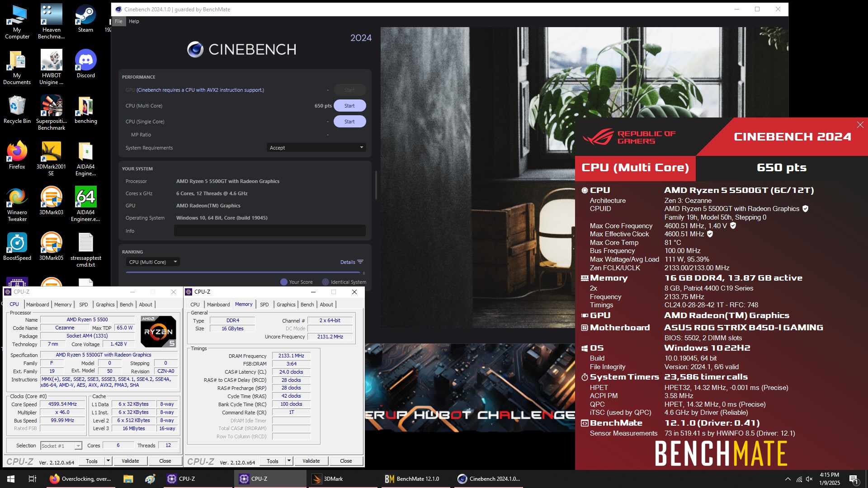This screenshot has width=868, height=488.
Task: Open the muted volume tray icon
Action: click(809, 479)
